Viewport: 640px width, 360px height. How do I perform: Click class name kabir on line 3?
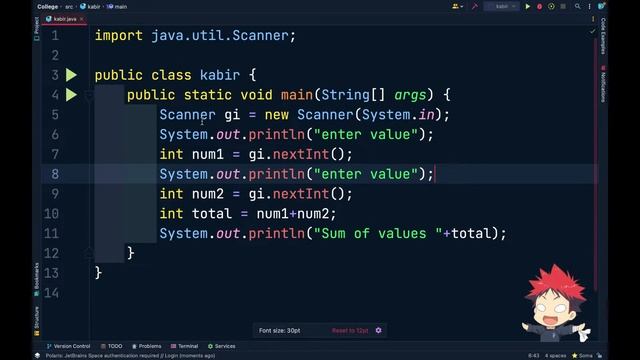pos(220,75)
